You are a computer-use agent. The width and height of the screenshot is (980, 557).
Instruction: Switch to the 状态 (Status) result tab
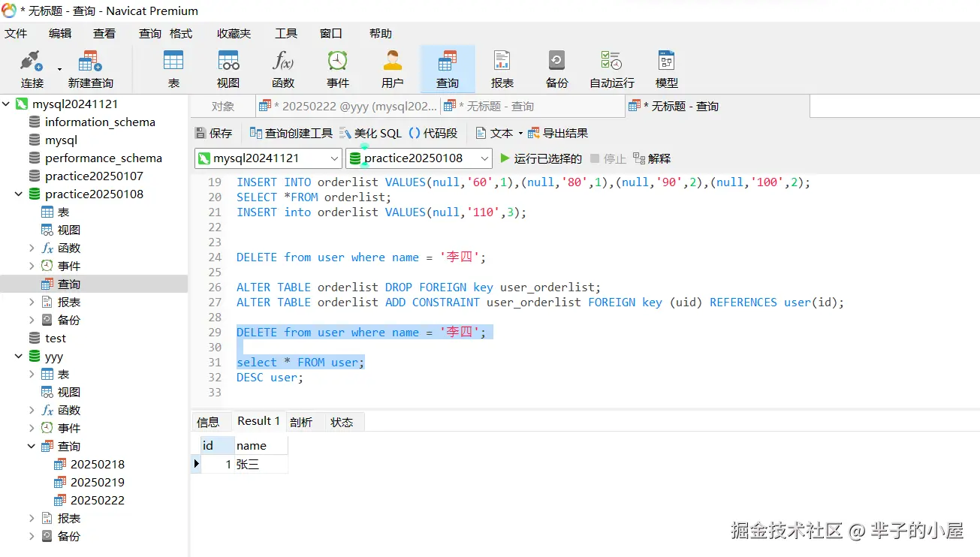coord(342,422)
